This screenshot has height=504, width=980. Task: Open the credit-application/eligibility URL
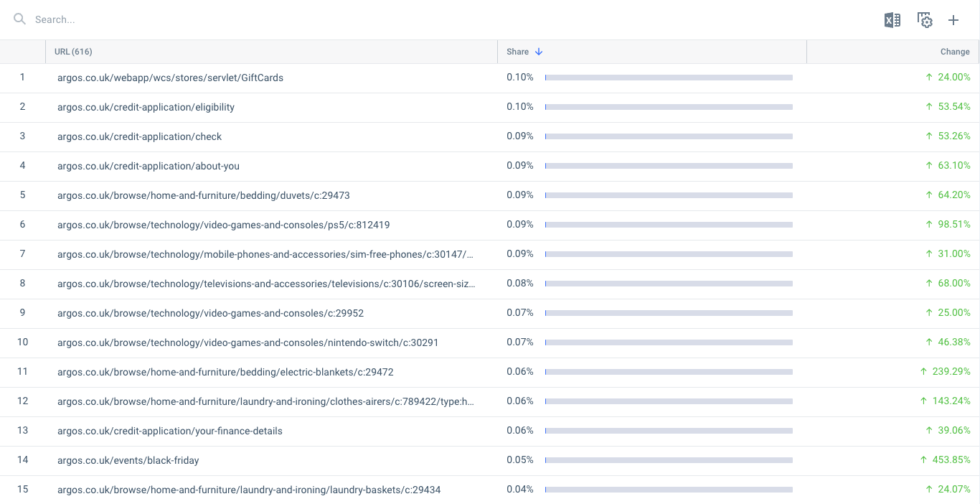point(146,107)
